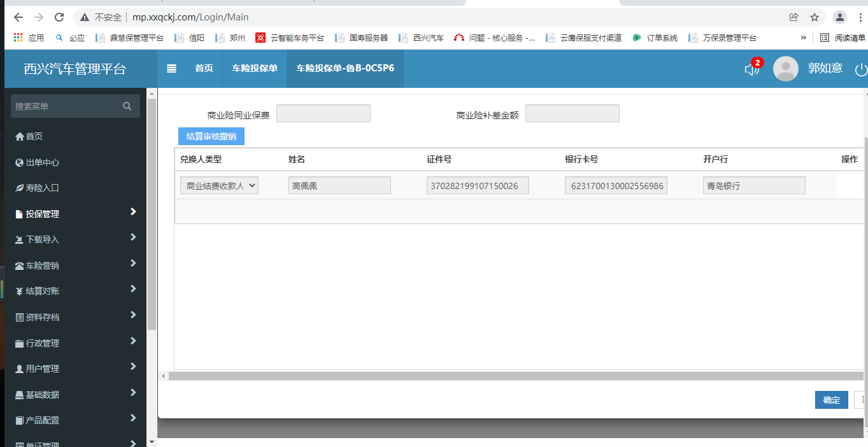Switch to the 首页 tab
868x447 pixels.
(204, 69)
